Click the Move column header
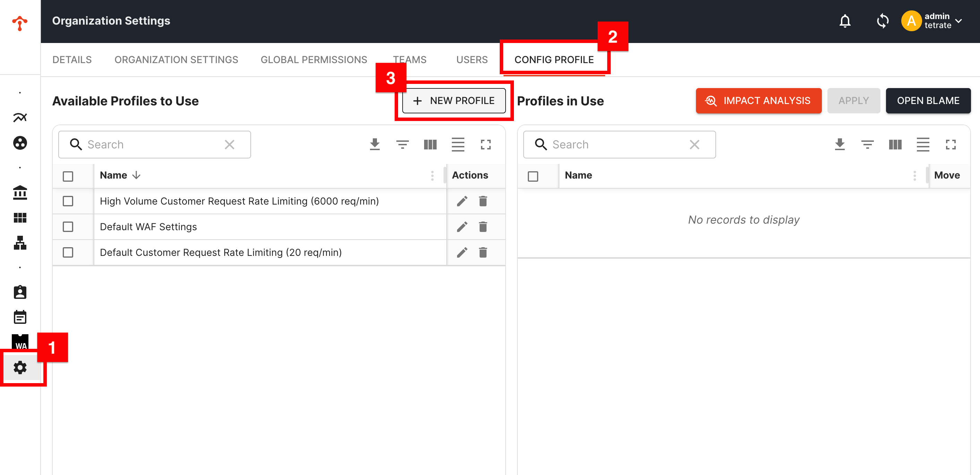This screenshot has height=475, width=980. [x=947, y=175]
